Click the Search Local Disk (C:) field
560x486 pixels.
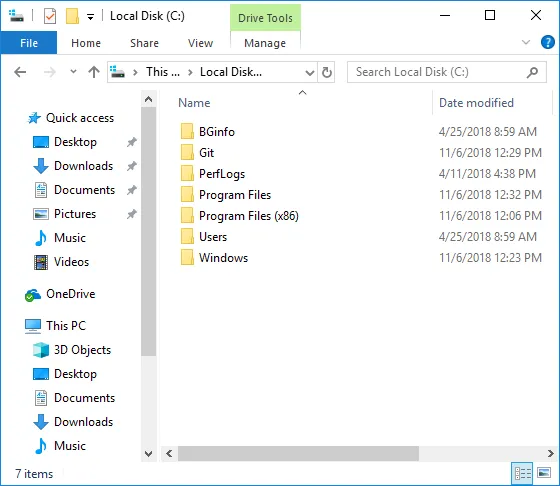coord(447,72)
